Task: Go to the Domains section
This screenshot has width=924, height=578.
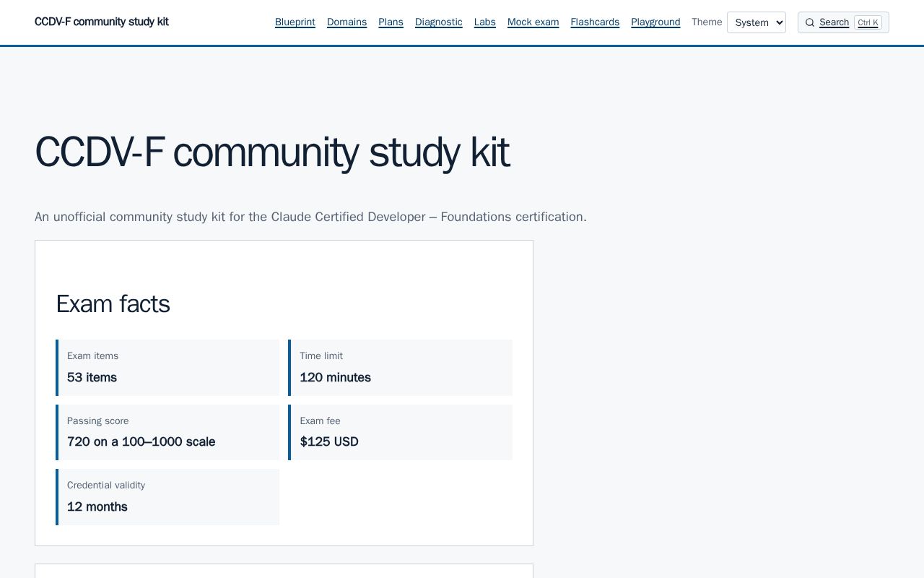Action: pos(346,22)
